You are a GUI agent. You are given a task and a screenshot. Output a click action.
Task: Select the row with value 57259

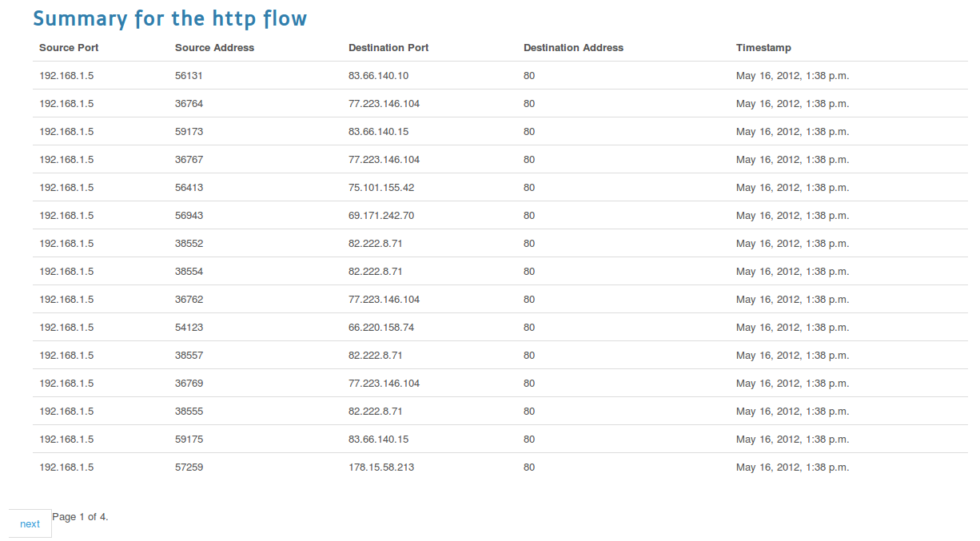[x=500, y=467]
